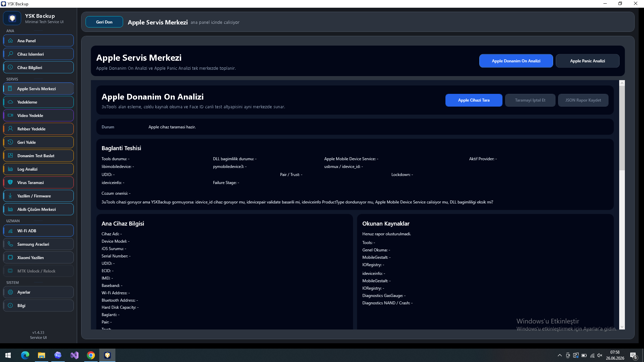Click the Donanim Test Baslat icon

[x=10, y=156]
